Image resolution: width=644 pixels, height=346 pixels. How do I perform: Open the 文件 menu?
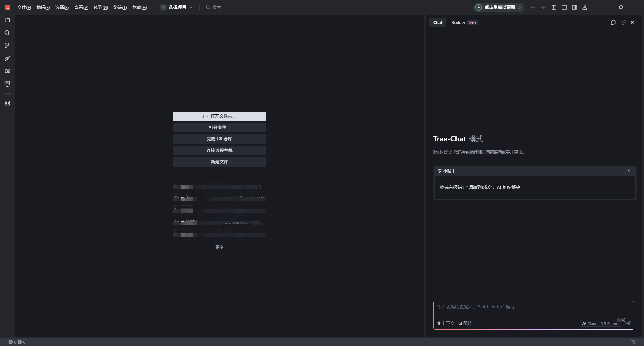pos(24,7)
